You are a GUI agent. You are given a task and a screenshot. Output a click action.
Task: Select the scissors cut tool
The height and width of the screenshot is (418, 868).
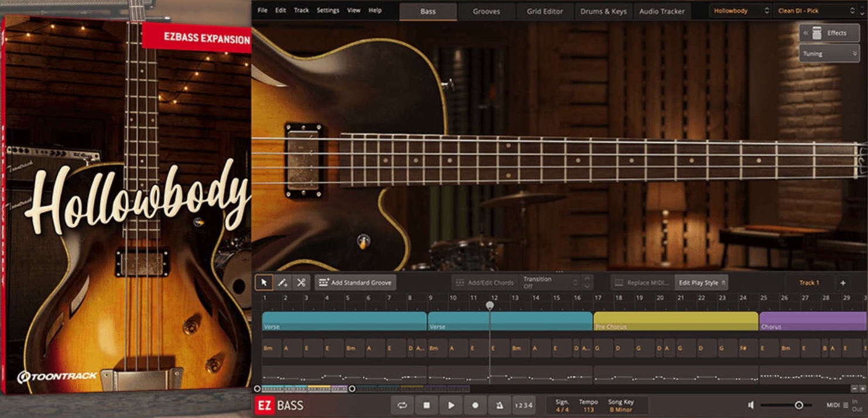301,283
